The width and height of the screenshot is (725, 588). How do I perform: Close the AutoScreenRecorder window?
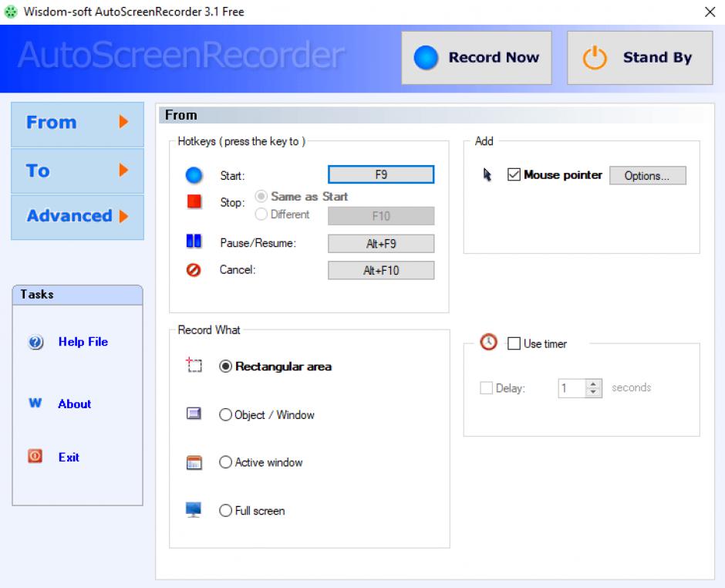coord(710,12)
